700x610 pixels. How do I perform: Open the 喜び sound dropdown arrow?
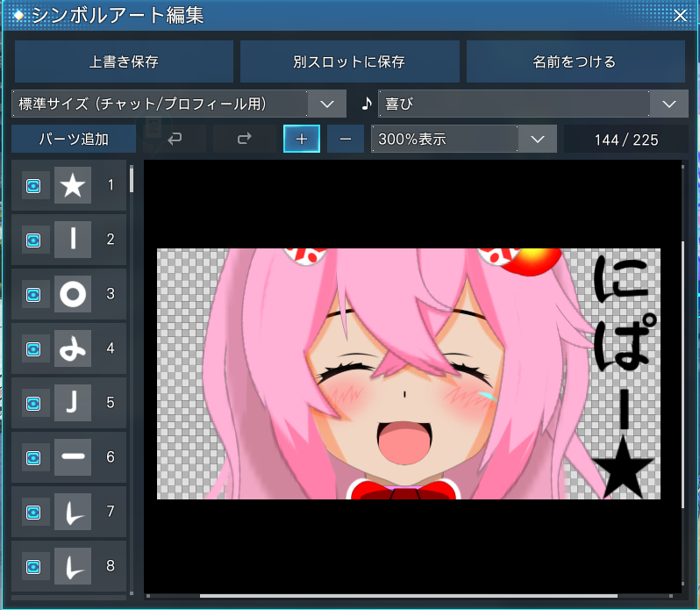[x=669, y=104]
